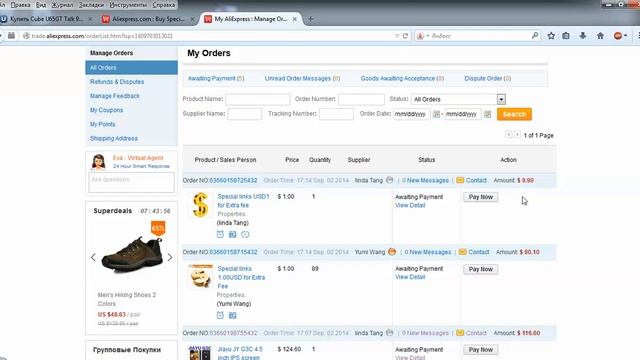Click Awaiting Payment filter link
The width and height of the screenshot is (640, 360).
(216, 78)
